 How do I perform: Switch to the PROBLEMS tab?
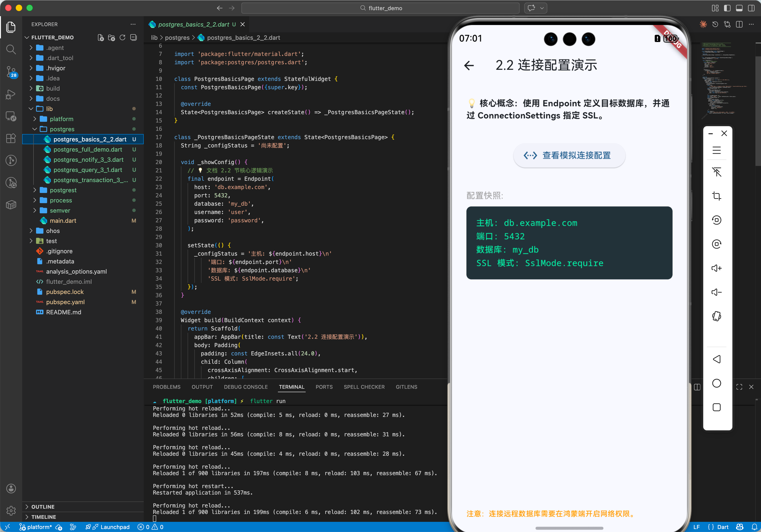click(x=166, y=387)
